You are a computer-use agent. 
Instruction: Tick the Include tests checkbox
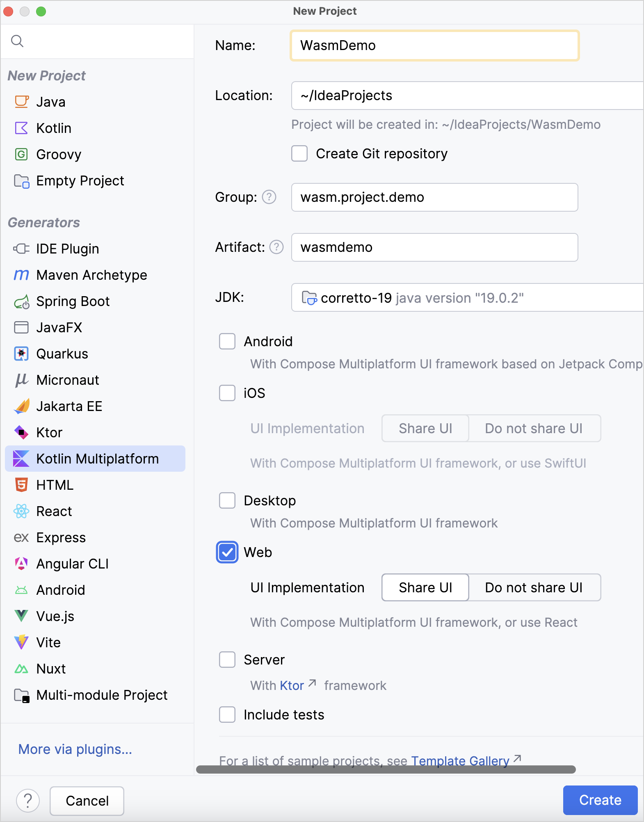click(x=227, y=715)
